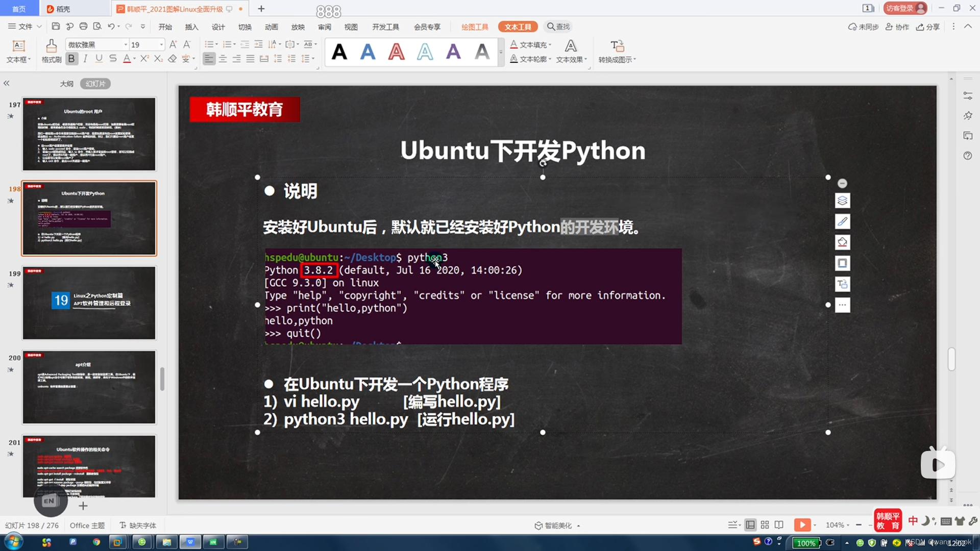Screen dimensions: 980x551
Task: Open the 文件 menu
Action: pyautogui.click(x=24, y=27)
